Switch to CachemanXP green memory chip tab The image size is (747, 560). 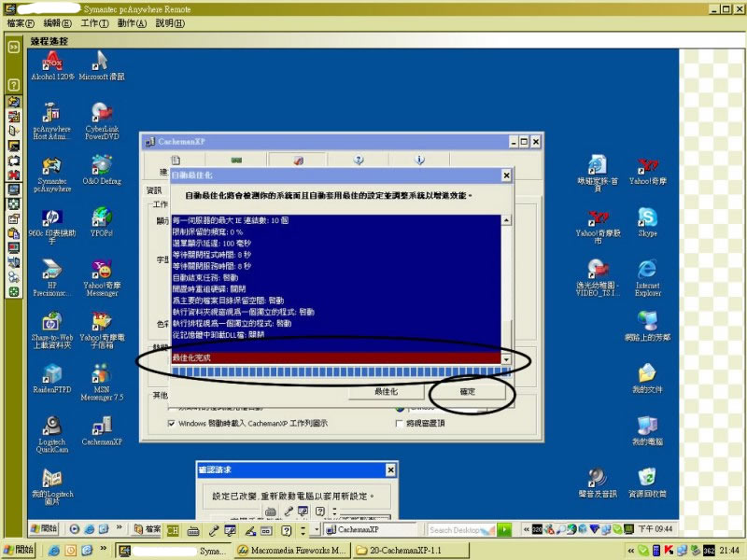(x=237, y=160)
